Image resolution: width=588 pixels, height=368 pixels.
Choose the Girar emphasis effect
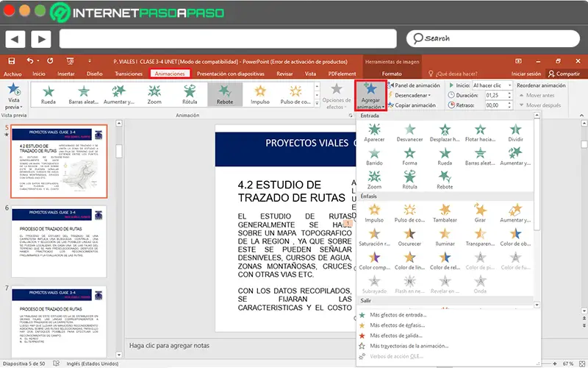(x=480, y=213)
